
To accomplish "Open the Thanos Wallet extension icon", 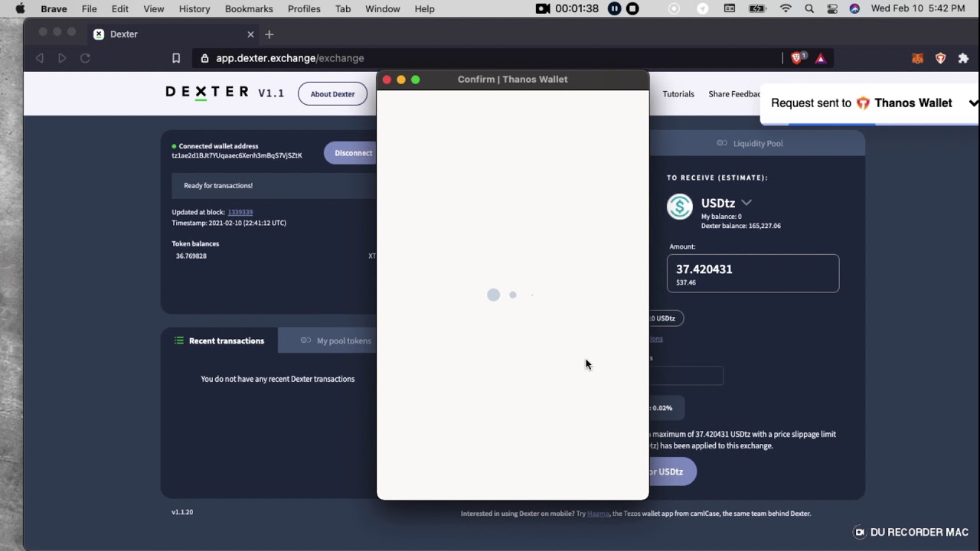I will point(940,58).
